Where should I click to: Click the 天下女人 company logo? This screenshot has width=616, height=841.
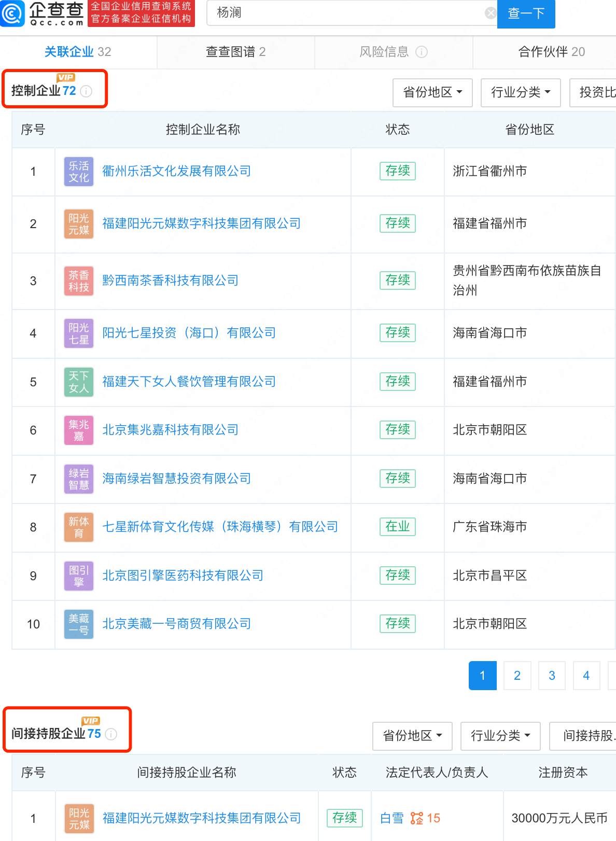tap(79, 382)
